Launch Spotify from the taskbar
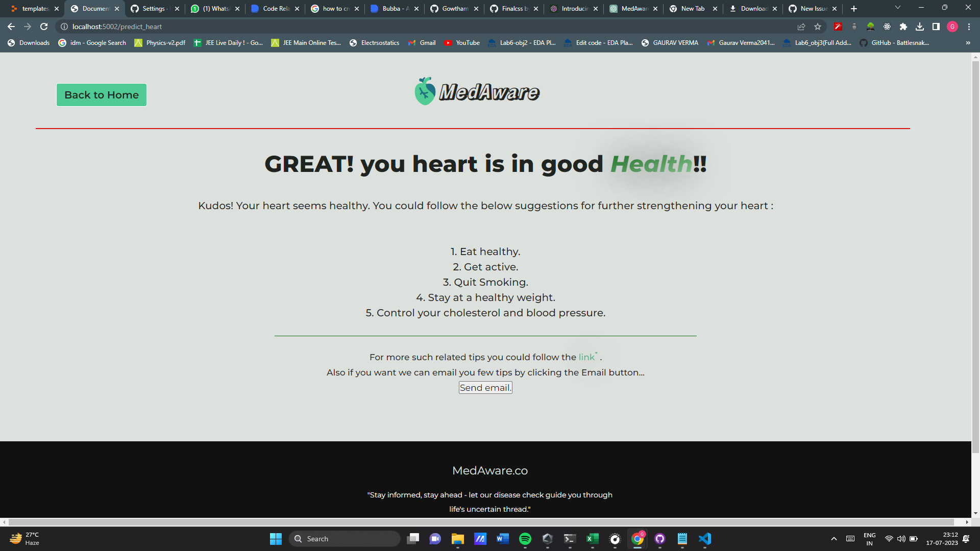This screenshot has height=551, width=980. [x=524, y=539]
